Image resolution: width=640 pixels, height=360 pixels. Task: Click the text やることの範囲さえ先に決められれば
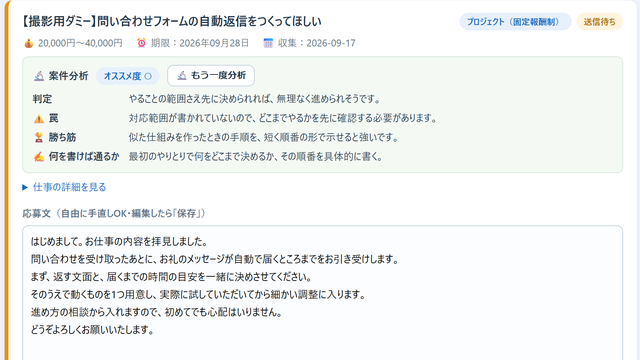(200, 99)
